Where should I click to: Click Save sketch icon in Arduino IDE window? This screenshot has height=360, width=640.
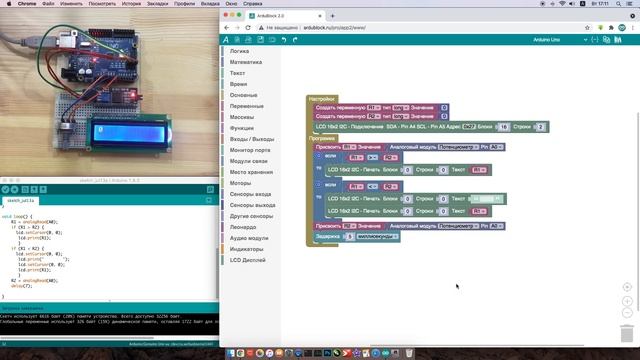[43, 189]
